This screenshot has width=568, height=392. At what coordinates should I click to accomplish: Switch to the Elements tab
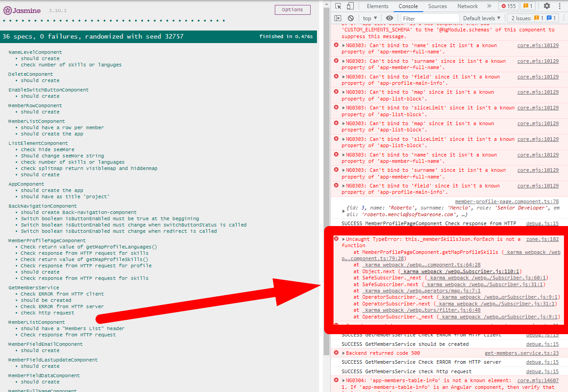[377, 6]
